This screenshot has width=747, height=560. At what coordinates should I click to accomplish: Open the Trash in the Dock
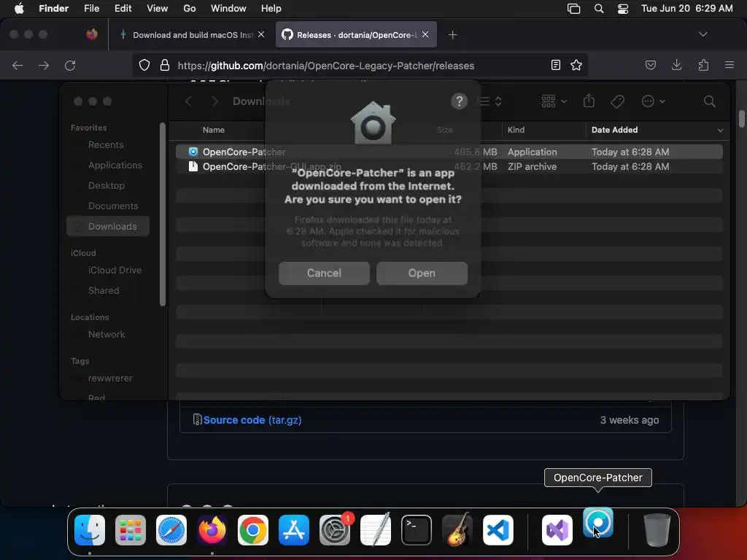[x=657, y=530]
